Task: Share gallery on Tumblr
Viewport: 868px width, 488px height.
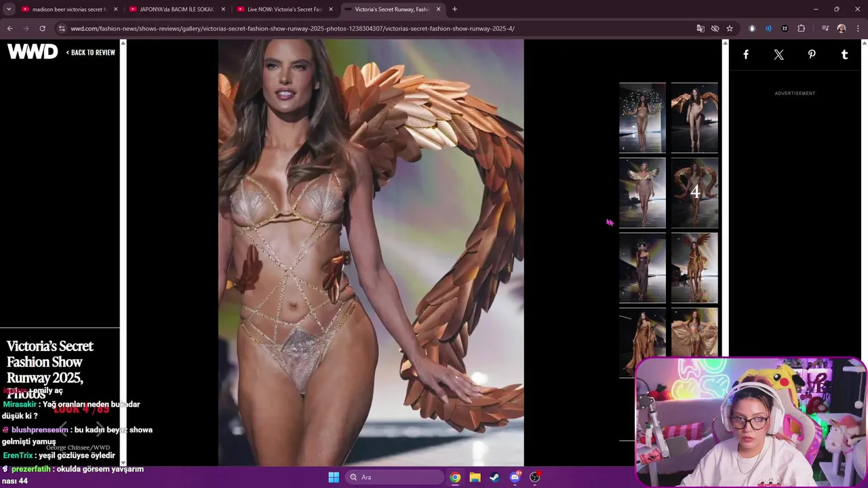Action: [x=844, y=55]
